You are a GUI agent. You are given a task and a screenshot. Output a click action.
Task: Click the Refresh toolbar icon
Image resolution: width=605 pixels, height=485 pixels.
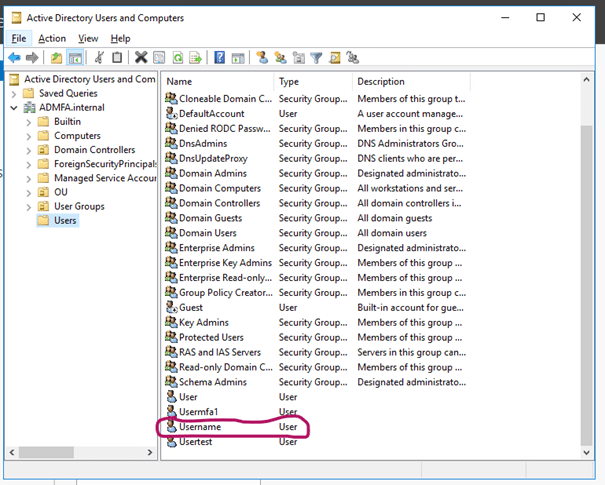coord(178,58)
